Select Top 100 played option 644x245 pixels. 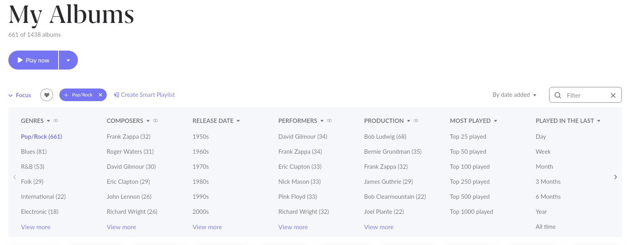(x=470, y=167)
